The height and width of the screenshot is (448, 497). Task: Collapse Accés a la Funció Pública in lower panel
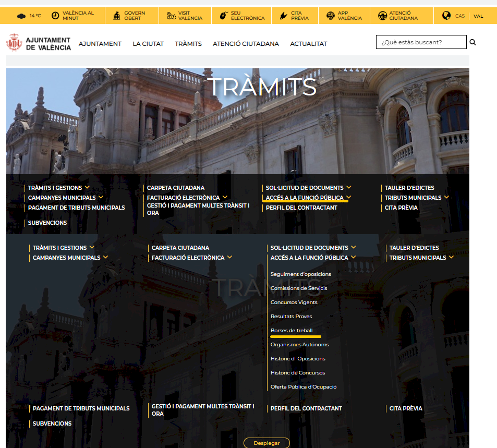click(x=353, y=257)
